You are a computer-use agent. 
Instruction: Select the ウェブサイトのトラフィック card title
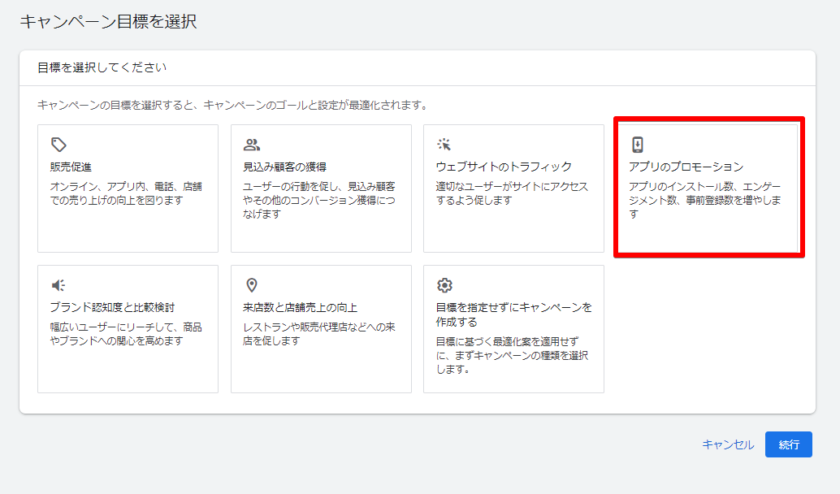503,166
